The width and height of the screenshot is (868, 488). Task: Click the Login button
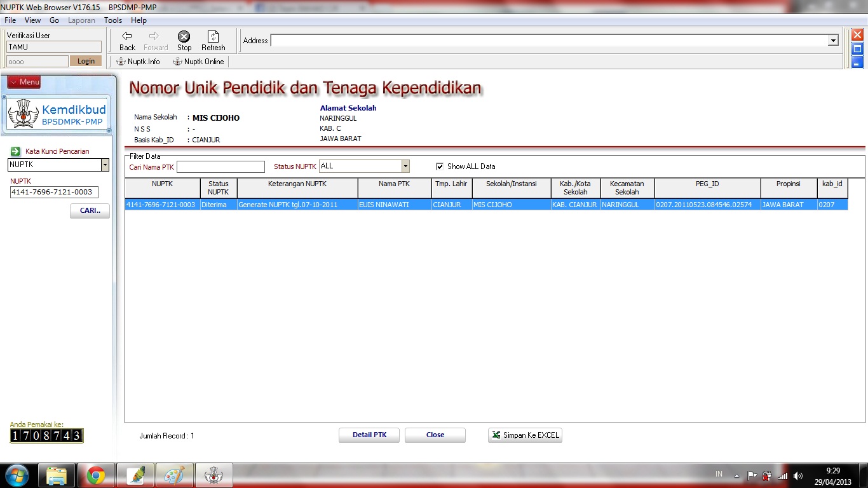point(86,61)
